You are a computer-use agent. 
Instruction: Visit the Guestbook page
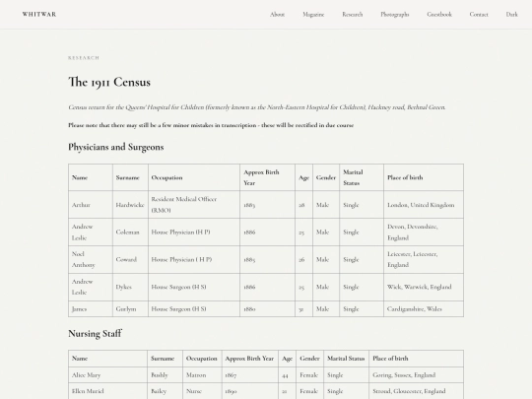[x=439, y=14]
